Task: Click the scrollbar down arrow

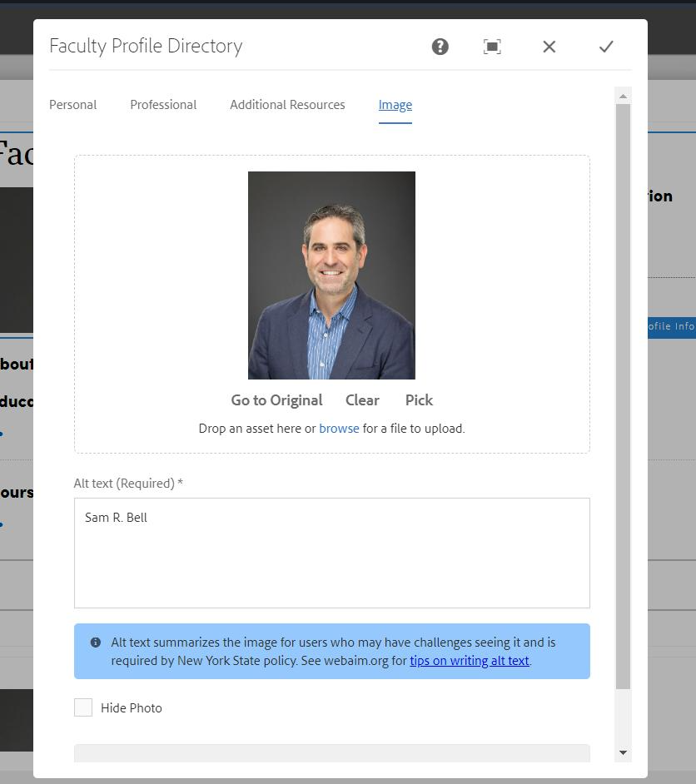Action: point(623,752)
